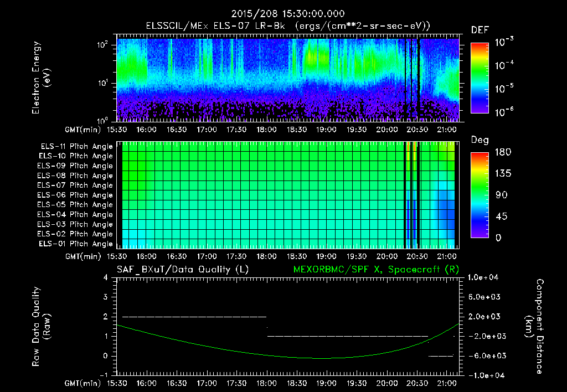Select the 1.0e+04 distance tick label
The height and width of the screenshot is (392, 567).
(483, 277)
